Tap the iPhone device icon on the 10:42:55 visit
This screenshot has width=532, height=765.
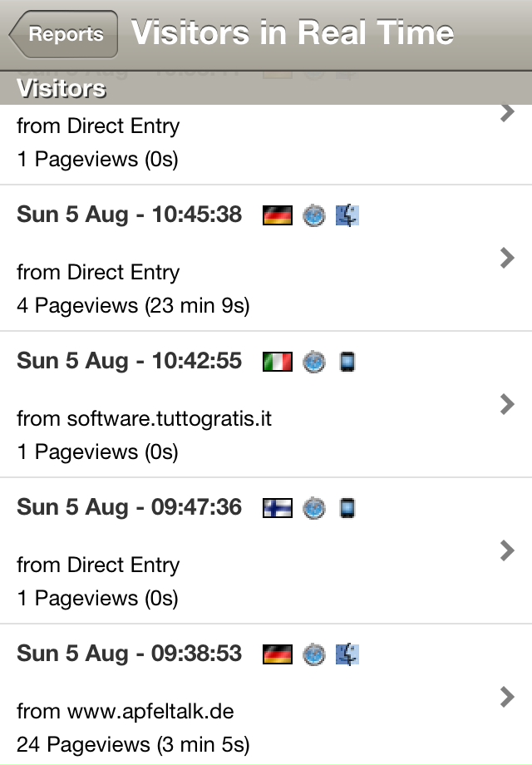click(x=347, y=362)
